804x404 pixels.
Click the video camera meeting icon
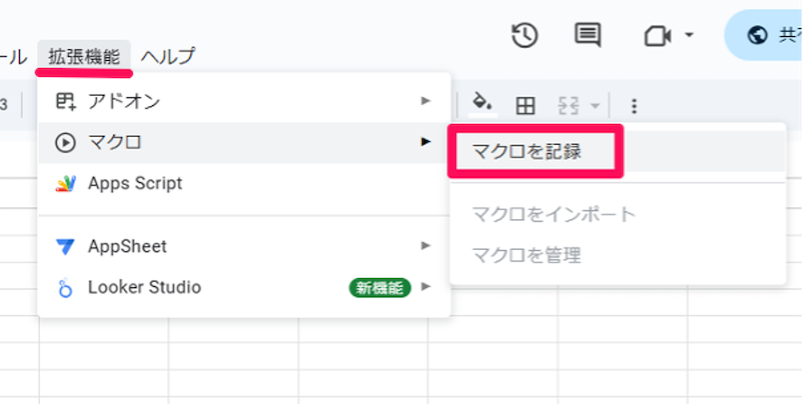[x=658, y=36]
